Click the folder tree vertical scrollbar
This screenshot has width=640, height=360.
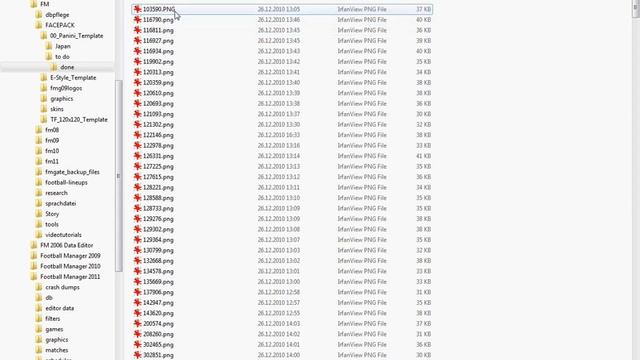(x=119, y=176)
